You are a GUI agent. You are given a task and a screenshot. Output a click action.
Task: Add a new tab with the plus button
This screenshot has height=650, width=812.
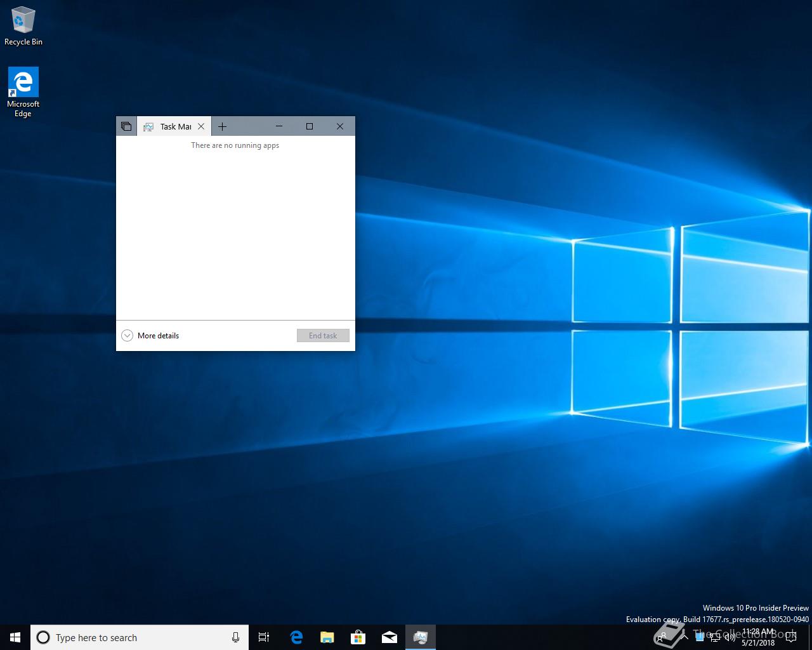pos(222,126)
